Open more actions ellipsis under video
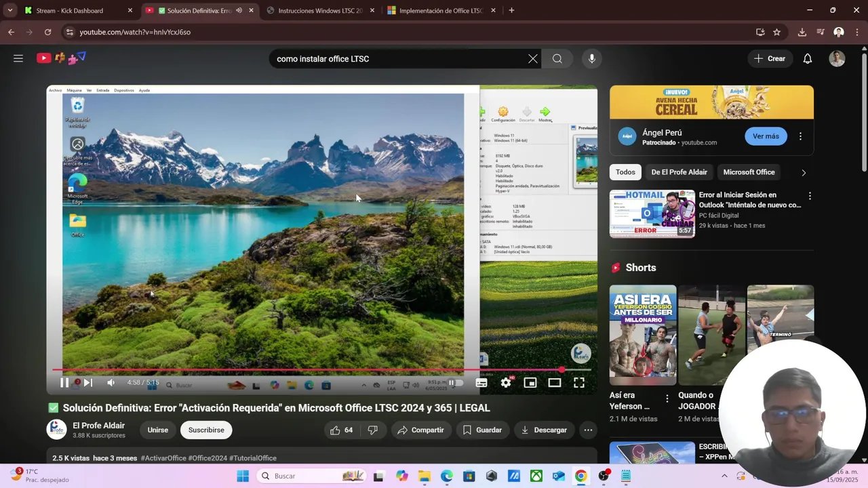Image resolution: width=868 pixels, height=488 pixels. [x=588, y=430]
